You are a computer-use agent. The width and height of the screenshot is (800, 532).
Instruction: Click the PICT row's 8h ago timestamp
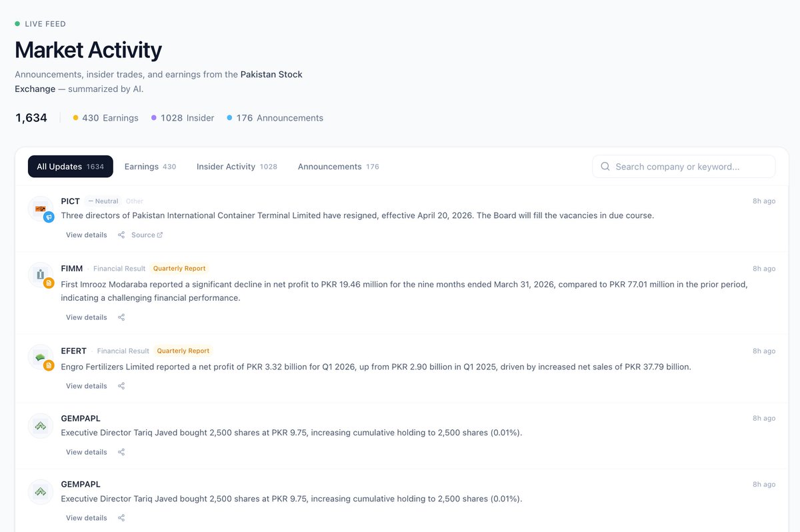coord(764,201)
